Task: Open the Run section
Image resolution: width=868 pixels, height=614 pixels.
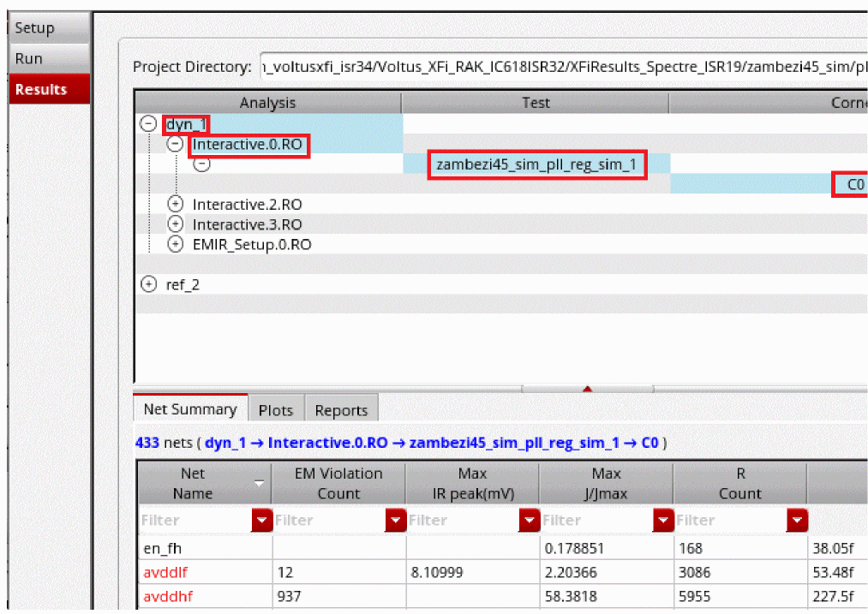Action: (49, 59)
